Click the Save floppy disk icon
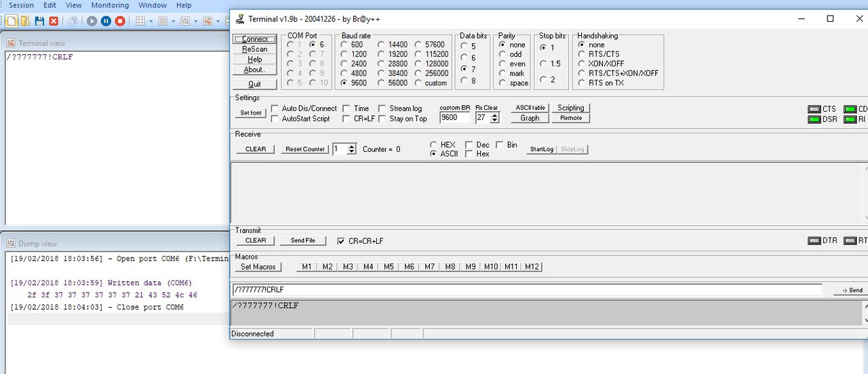This screenshot has width=868, height=374. tap(39, 21)
